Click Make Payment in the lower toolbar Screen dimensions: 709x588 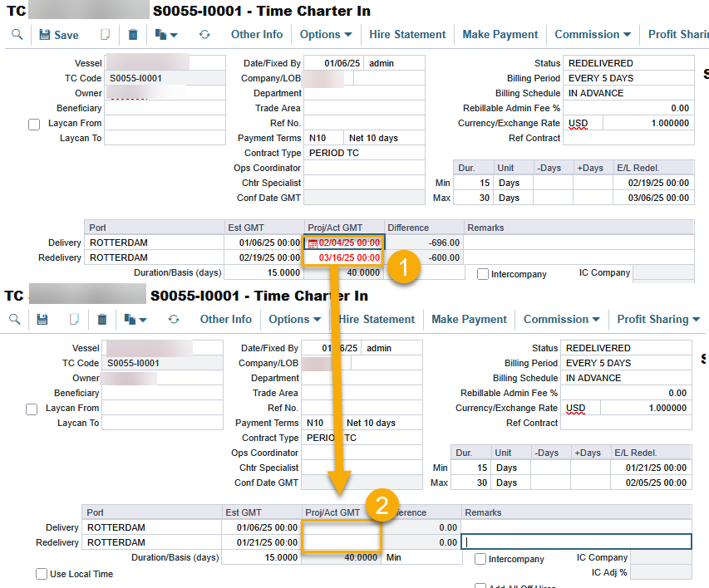coord(469,320)
